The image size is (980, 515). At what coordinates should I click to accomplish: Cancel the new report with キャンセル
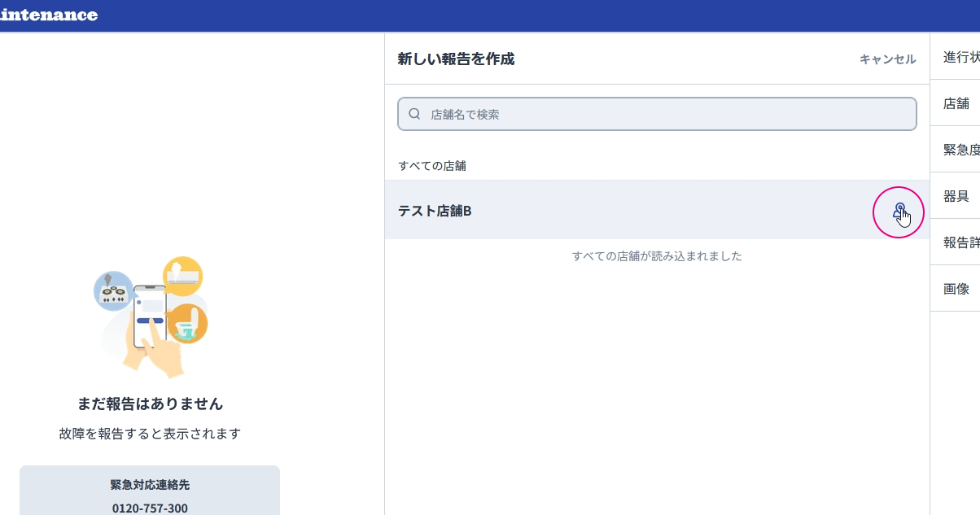click(887, 59)
